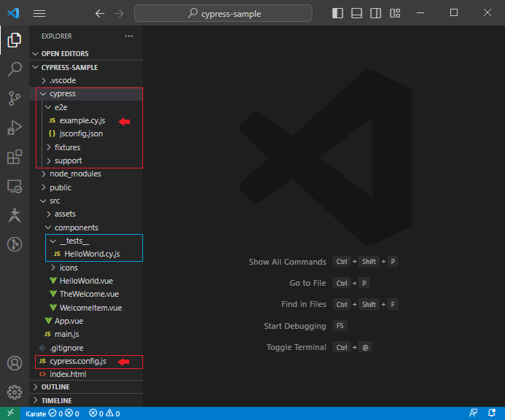Open the Customize Layout icon

[x=395, y=13]
